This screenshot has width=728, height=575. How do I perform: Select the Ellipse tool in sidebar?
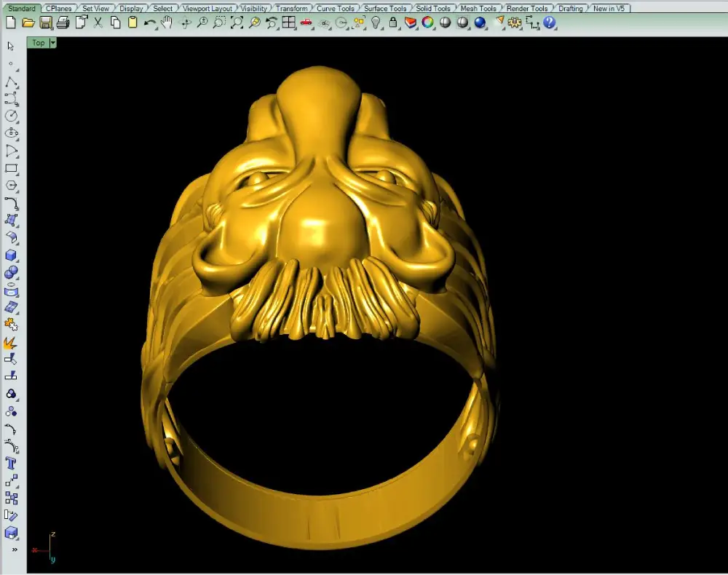click(x=11, y=134)
